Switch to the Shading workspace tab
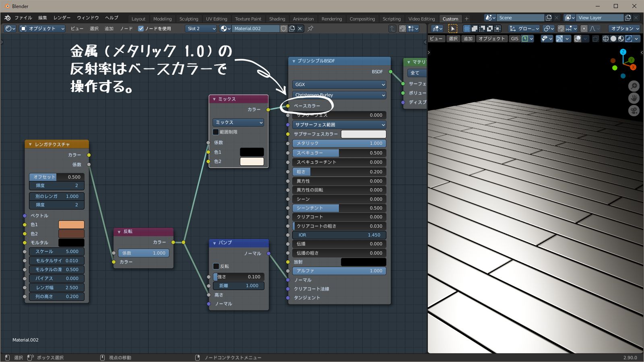Image resolution: width=644 pixels, height=362 pixels. point(277,19)
